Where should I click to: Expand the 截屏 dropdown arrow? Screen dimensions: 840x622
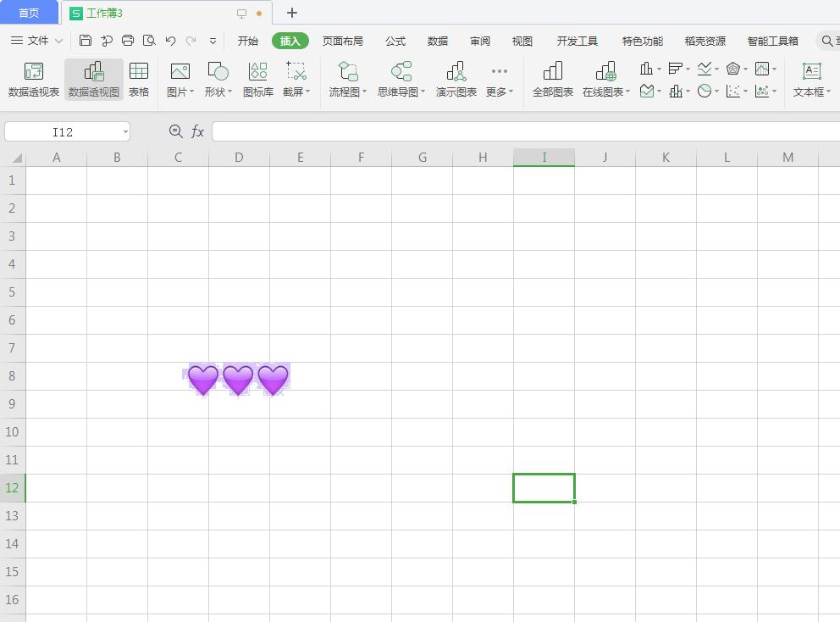tap(307, 92)
